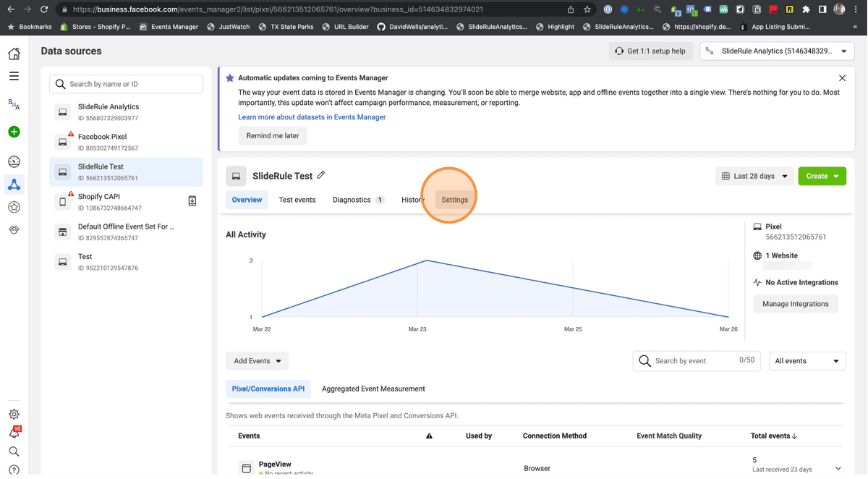Screen dimensions: 868x479
Task: Open the SlideRule Analytics business account dropdown
Action: click(x=777, y=51)
